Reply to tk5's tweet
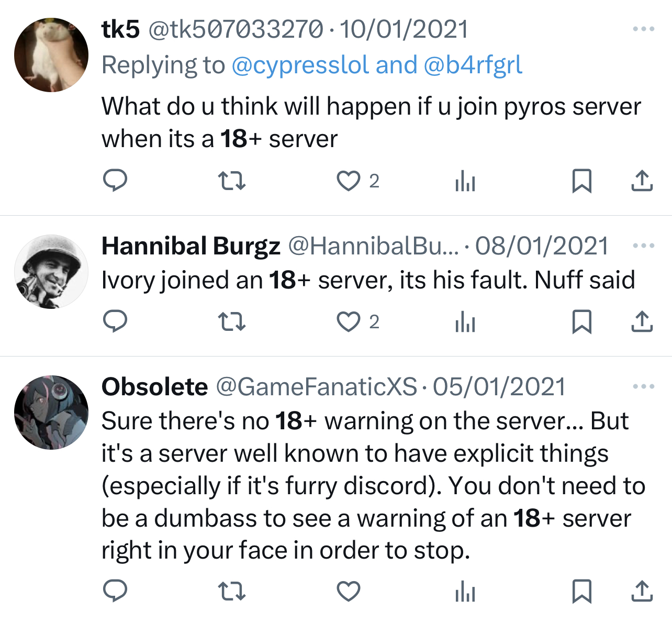The width and height of the screenshot is (672, 623). point(115,181)
